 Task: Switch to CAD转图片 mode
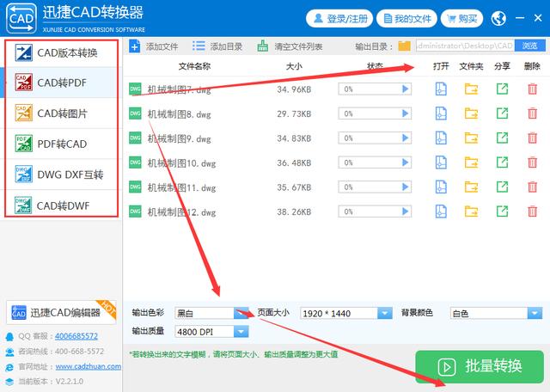tap(61, 113)
